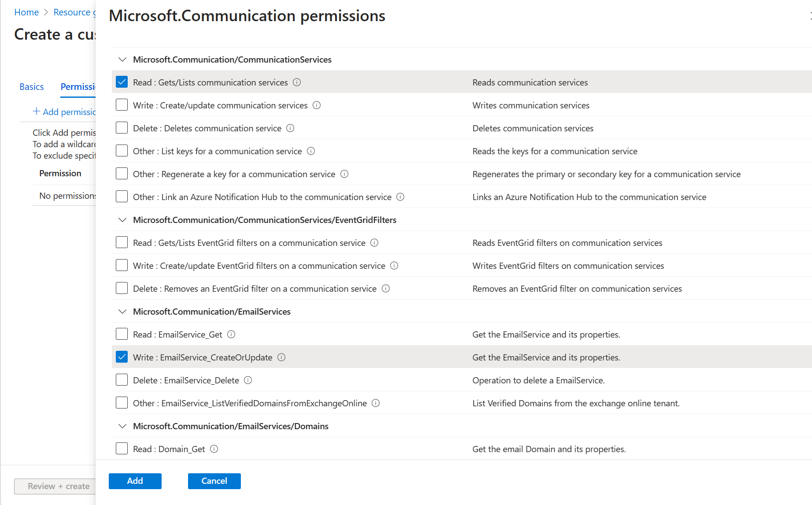Screen dimensions: 812x505
Task: Collapse the EmailServices/Domains group
Action: pos(122,426)
